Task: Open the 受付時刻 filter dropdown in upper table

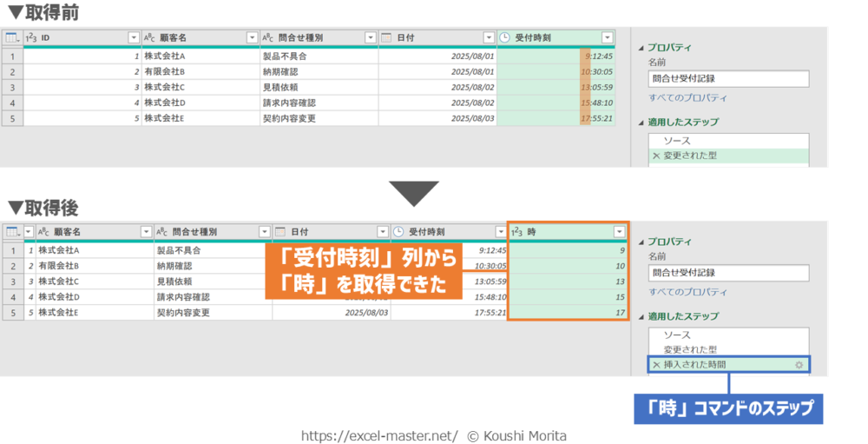Action: [x=607, y=38]
